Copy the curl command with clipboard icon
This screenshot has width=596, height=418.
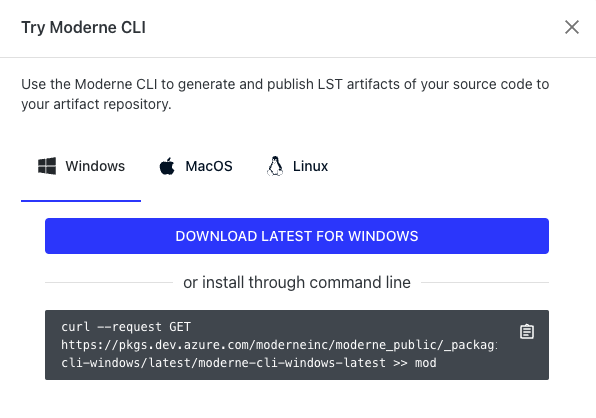(x=527, y=331)
